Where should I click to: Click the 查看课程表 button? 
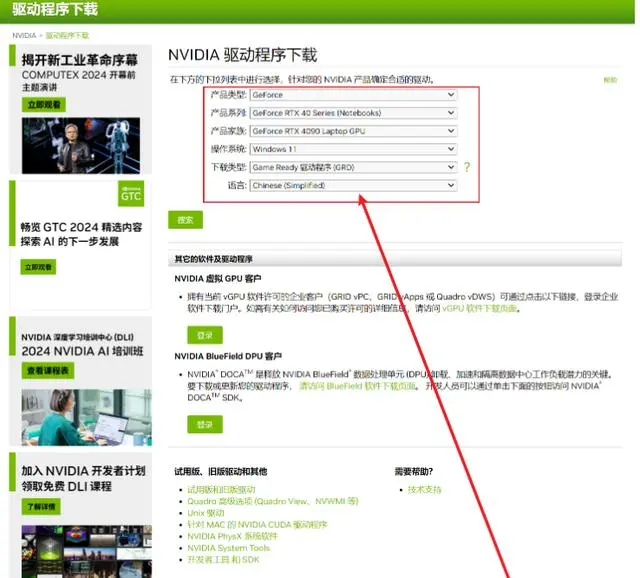(48, 371)
